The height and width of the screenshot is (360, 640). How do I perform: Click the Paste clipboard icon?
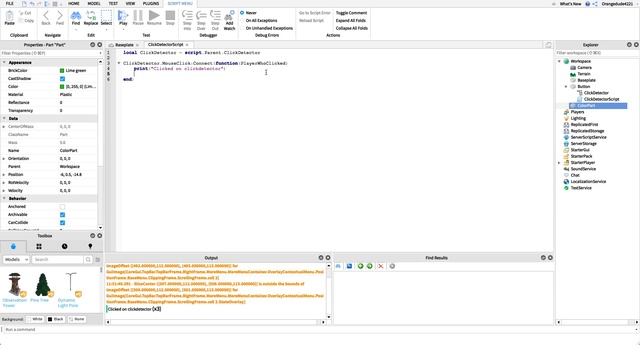point(9,18)
